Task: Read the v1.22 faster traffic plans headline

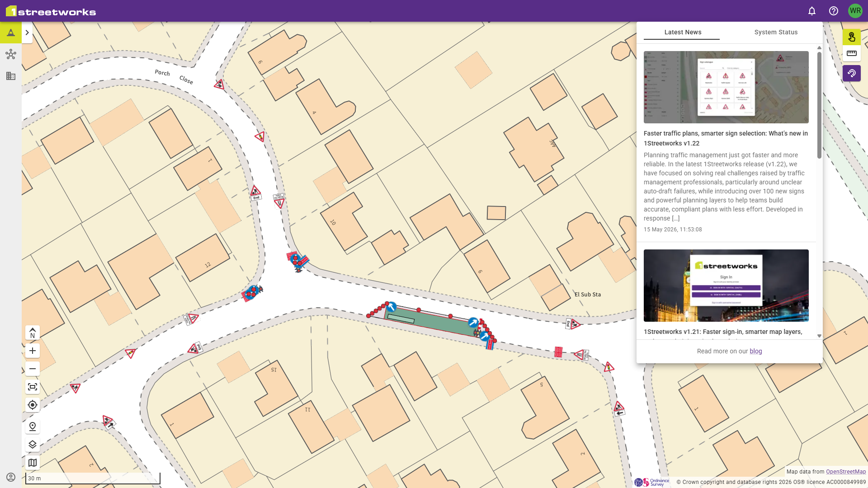Action: (726, 138)
